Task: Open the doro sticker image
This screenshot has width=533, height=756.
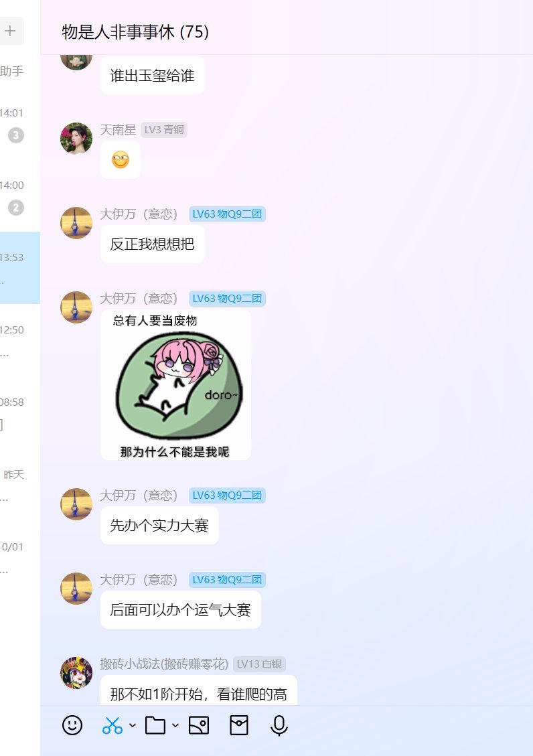Action: 176,385
